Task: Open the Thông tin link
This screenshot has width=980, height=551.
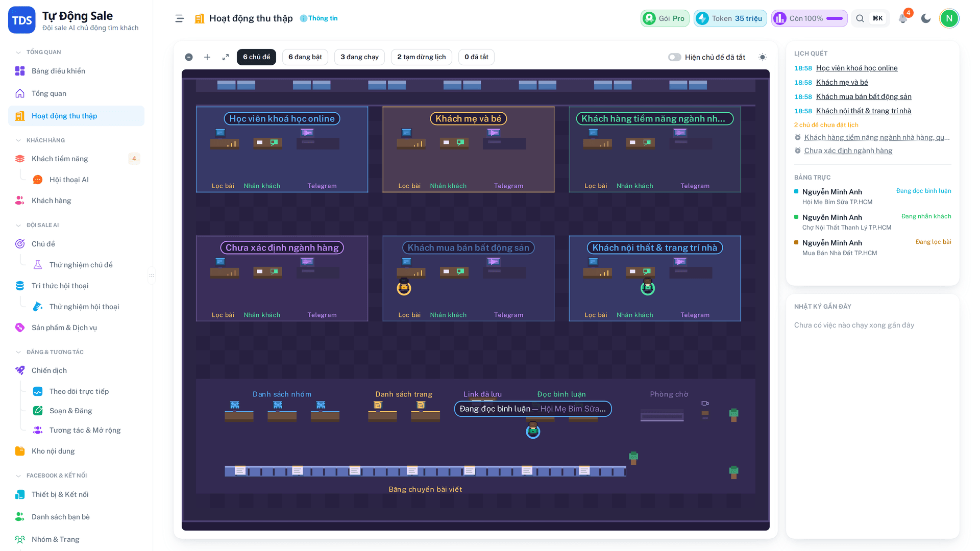Action: [x=318, y=18]
